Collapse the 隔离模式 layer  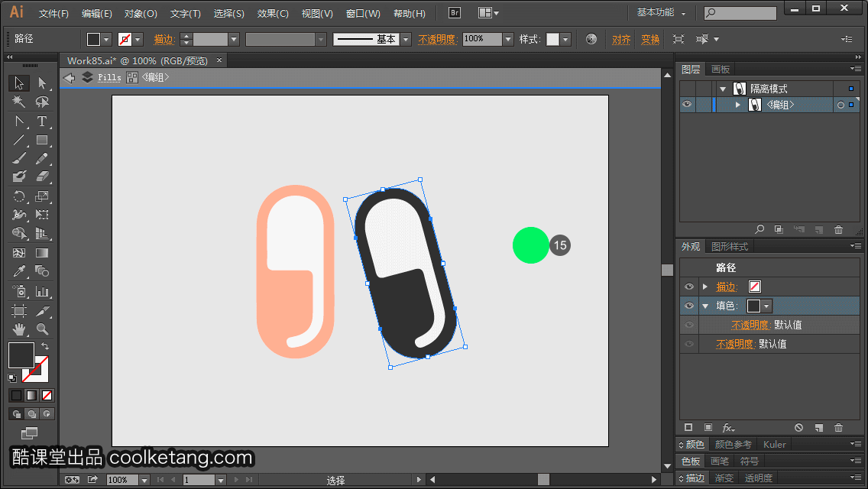tap(722, 89)
